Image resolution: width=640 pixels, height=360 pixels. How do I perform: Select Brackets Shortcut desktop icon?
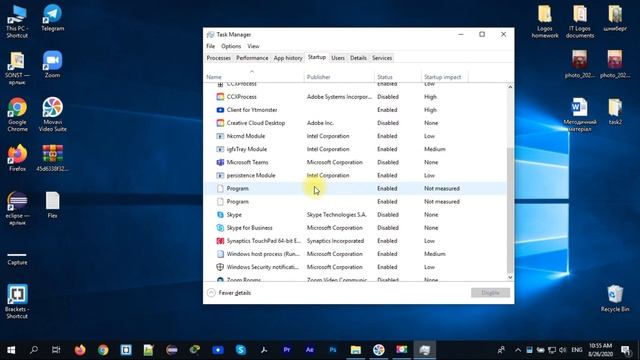click(17, 301)
